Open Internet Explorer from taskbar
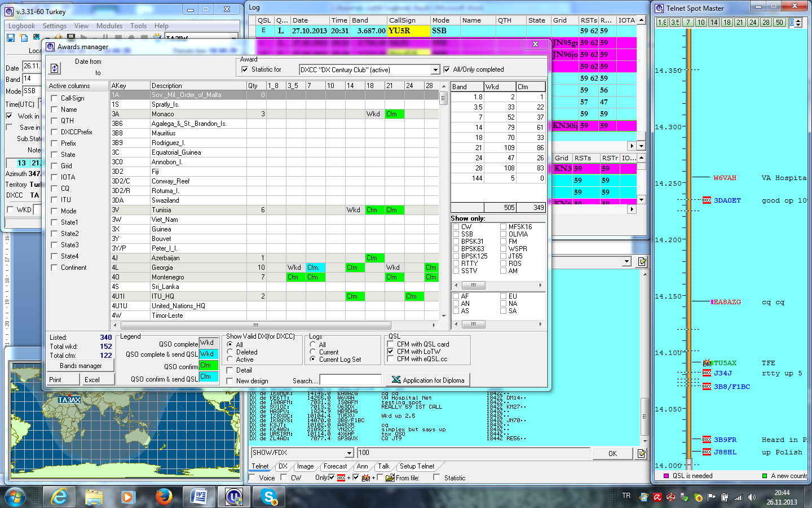Image resolution: width=812 pixels, height=508 pixels. pyautogui.click(x=59, y=497)
